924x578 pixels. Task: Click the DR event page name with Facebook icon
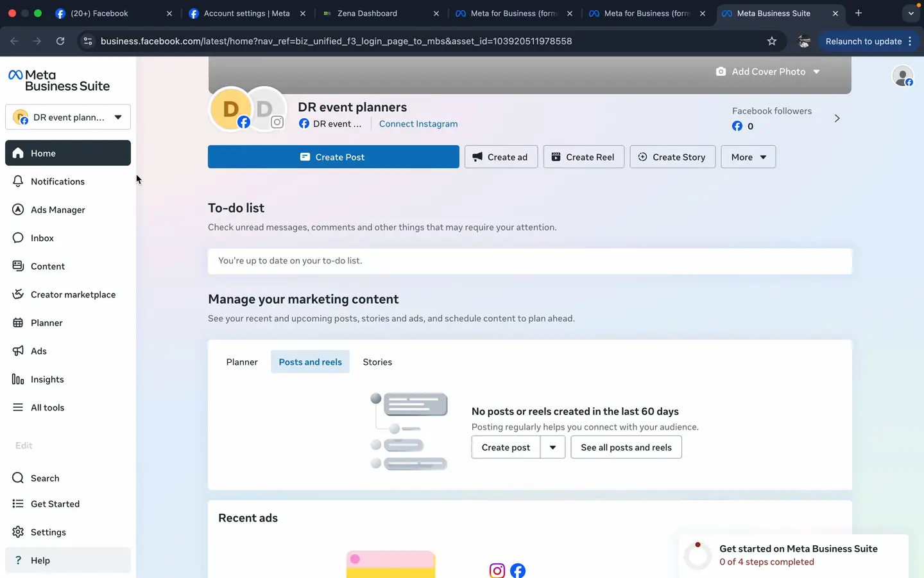[x=330, y=123]
